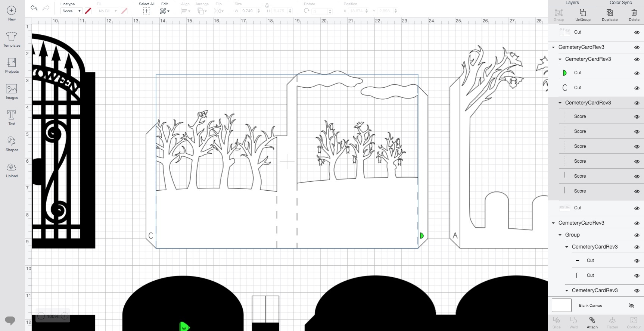Open the Align dropdown
The height and width of the screenshot is (331, 644).
click(x=185, y=11)
